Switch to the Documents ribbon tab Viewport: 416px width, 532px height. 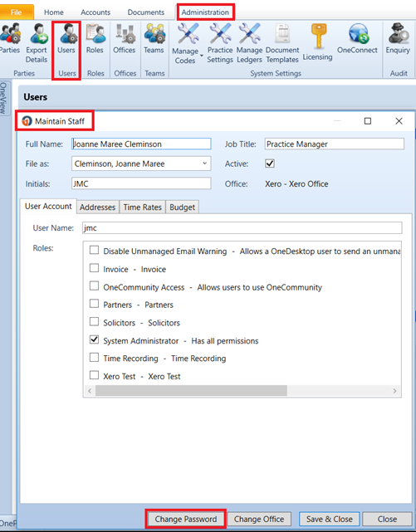(146, 12)
